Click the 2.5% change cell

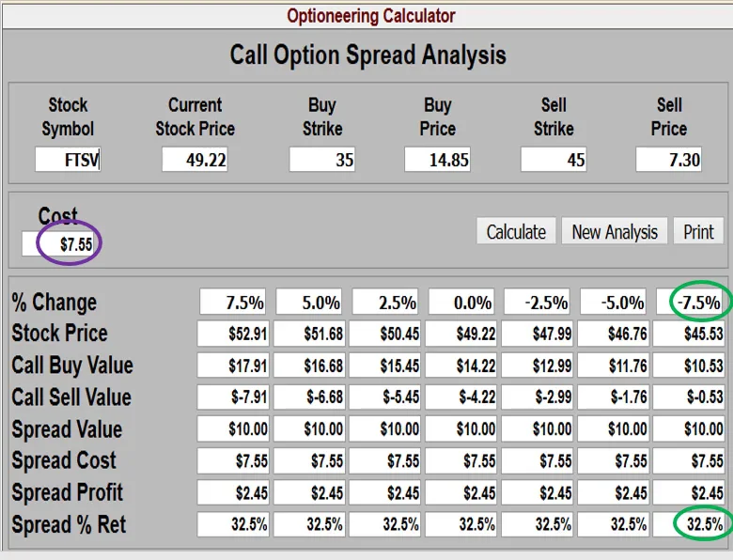click(385, 303)
